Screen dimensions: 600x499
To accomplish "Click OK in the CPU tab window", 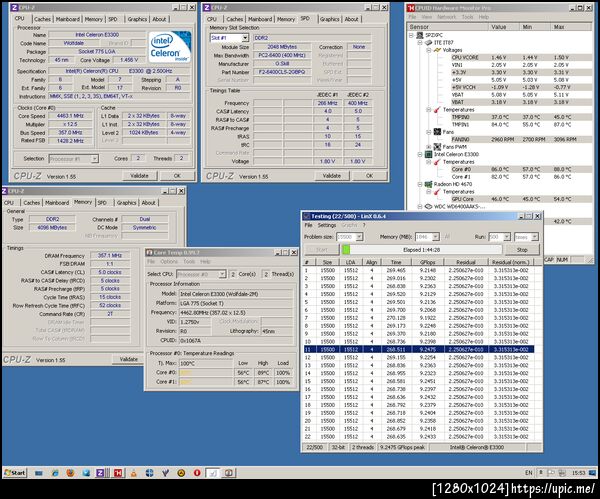I will point(177,176).
